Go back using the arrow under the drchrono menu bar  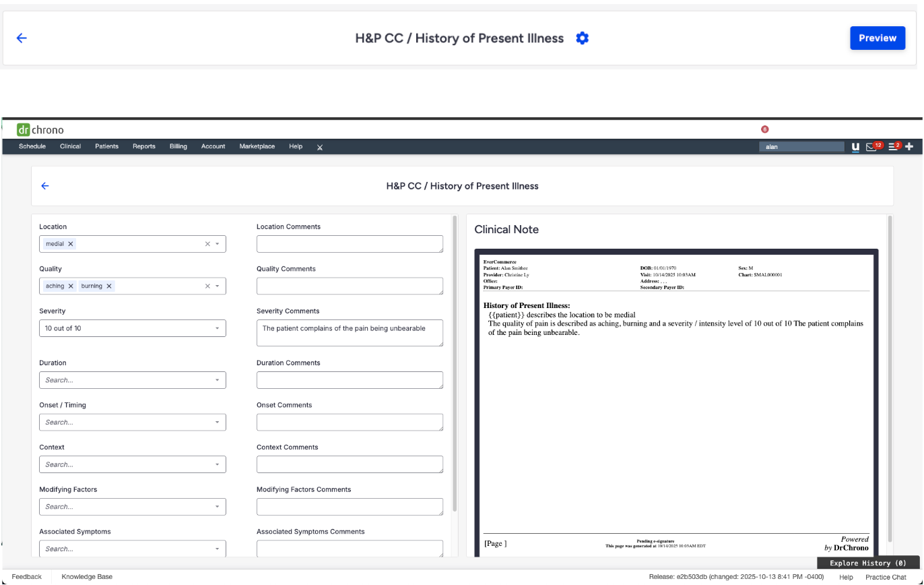(x=45, y=186)
